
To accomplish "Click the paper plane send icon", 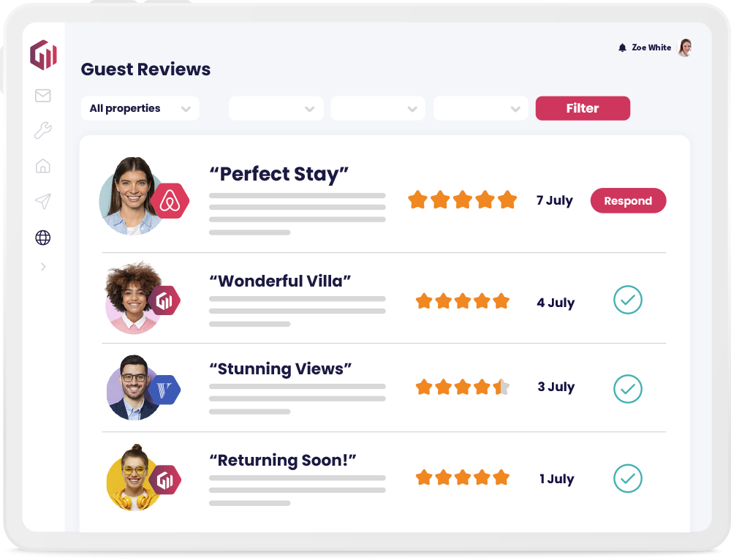I will [x=43, y=202].
